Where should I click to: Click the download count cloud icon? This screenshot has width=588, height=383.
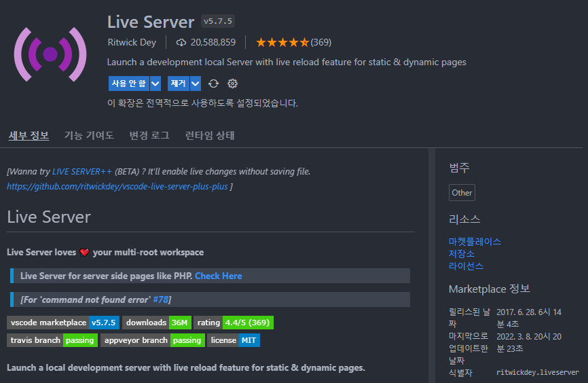pyautogui.click(x=181, y=42)
